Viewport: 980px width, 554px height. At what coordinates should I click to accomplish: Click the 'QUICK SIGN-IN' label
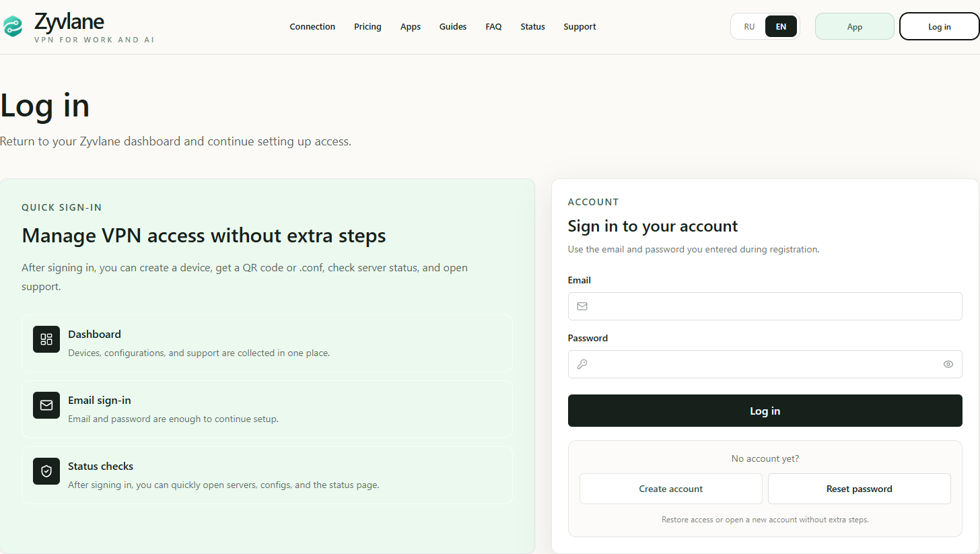pos(62,207)
